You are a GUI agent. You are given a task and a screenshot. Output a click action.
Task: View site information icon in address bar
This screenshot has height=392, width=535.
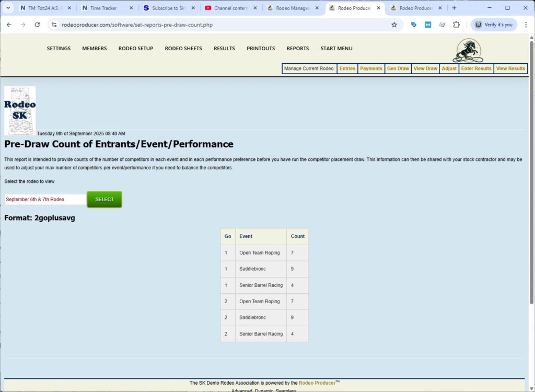[x=54, y=25]
